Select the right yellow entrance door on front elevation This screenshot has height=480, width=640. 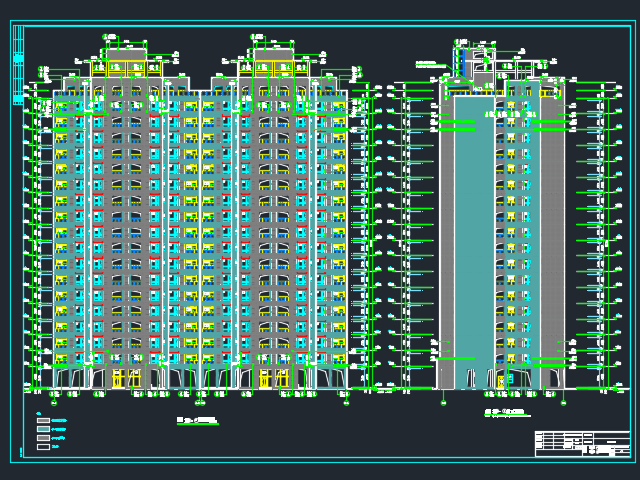[x=274, y=378]
